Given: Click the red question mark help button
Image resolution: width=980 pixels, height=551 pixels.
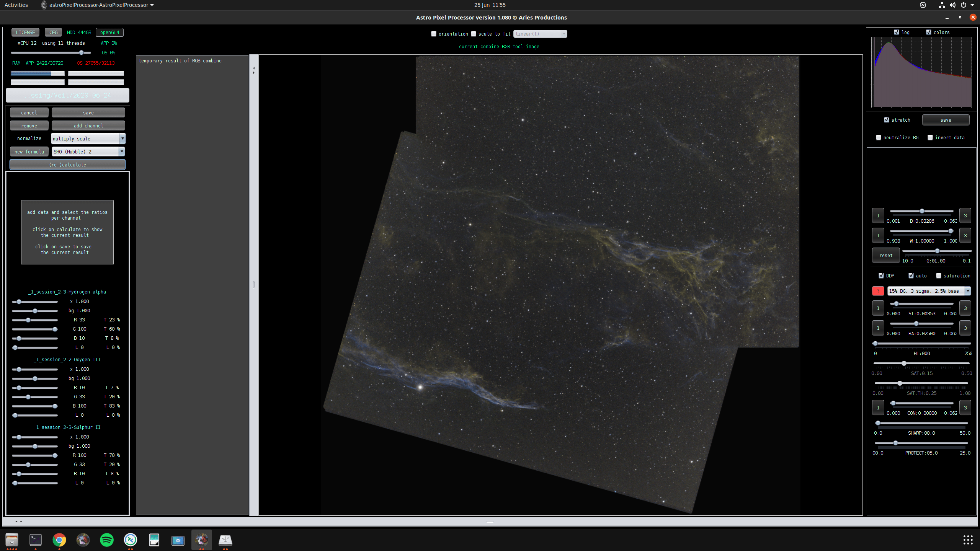Looking at the screenshot, I should (x=878, y=291).
